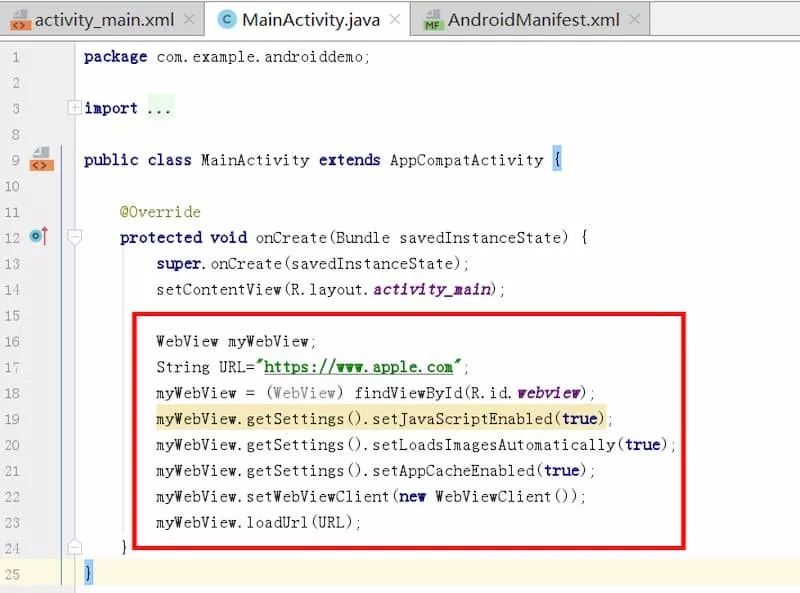Switch to the activity_main.xml tab

point(110,18)
